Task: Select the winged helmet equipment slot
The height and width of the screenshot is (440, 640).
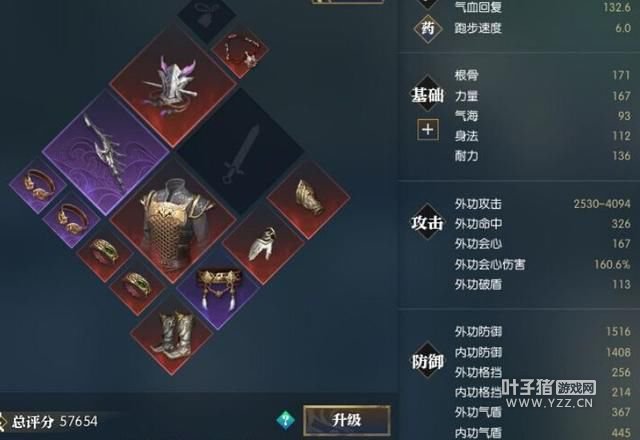Action: (173, 85)
